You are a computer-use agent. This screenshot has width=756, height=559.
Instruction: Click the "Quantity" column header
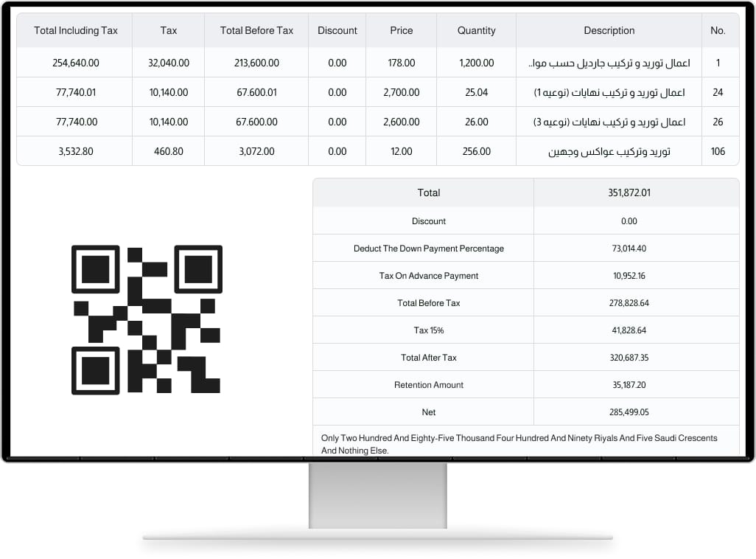point(476,30)
